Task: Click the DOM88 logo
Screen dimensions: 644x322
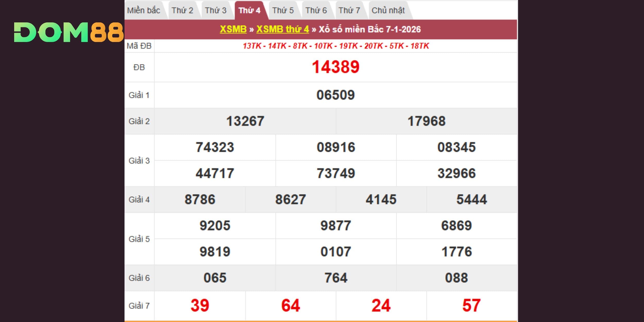Action: 69,32
